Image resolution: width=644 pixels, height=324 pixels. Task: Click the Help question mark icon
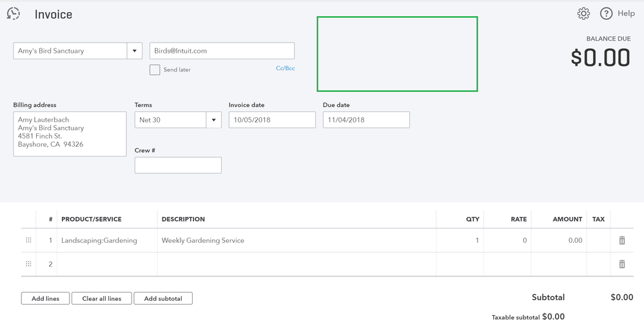tap(606, 14)
